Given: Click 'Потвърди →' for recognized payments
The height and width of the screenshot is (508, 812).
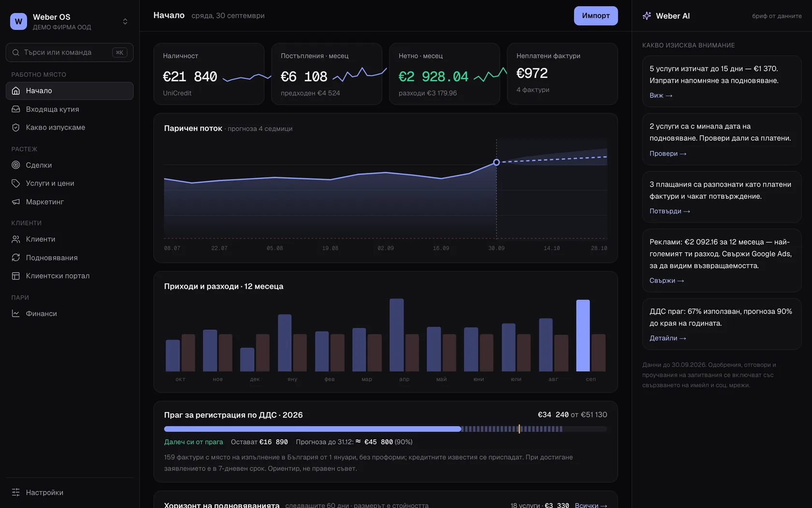Looking at the screenshot, I should point(669,211).
